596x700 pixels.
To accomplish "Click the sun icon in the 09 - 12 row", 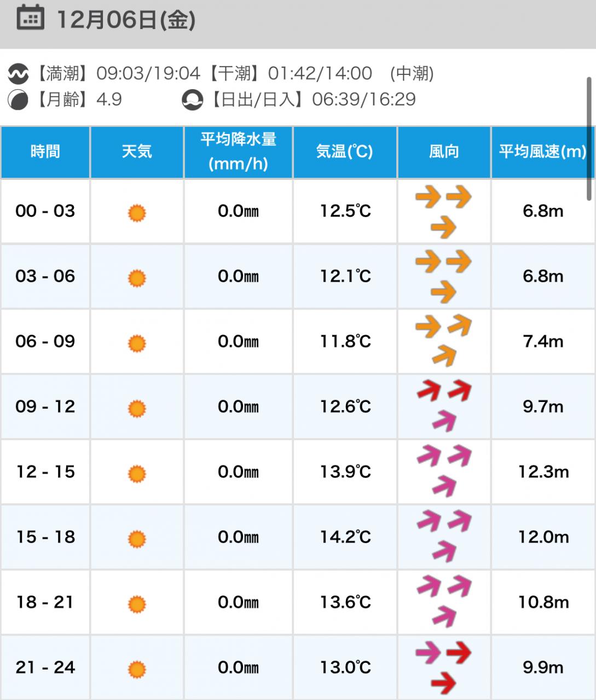I will pos(137,408).
